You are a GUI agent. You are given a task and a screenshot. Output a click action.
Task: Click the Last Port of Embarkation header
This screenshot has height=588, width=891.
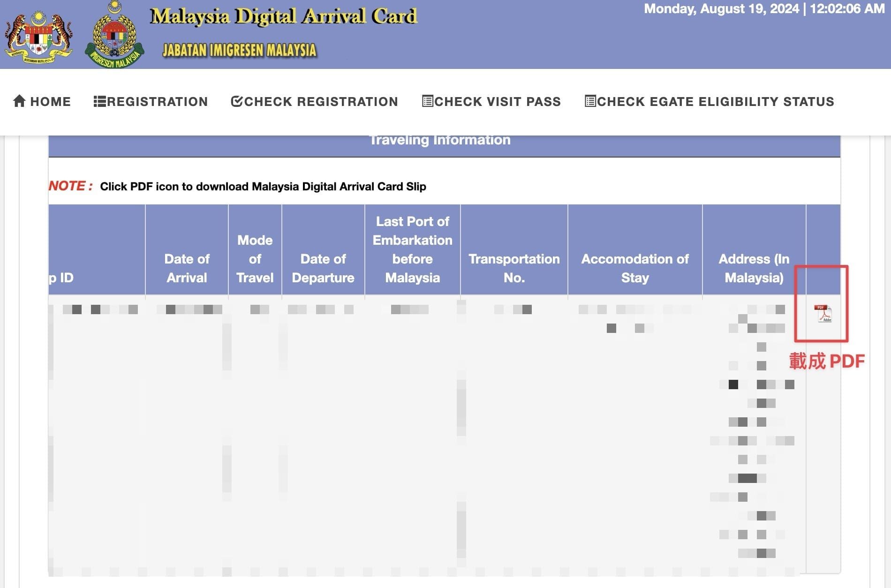412,249
